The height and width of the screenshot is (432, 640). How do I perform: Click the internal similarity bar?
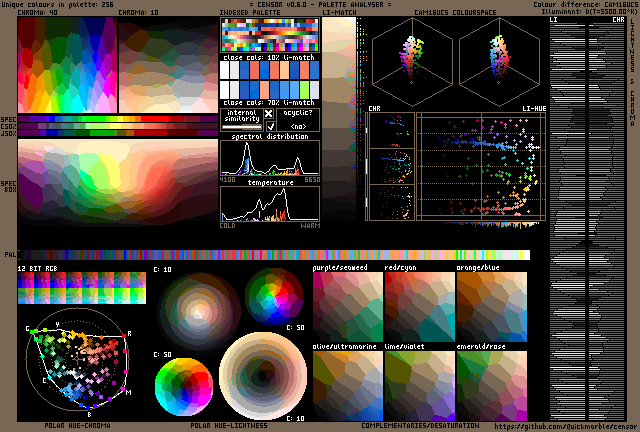[242, 127]
